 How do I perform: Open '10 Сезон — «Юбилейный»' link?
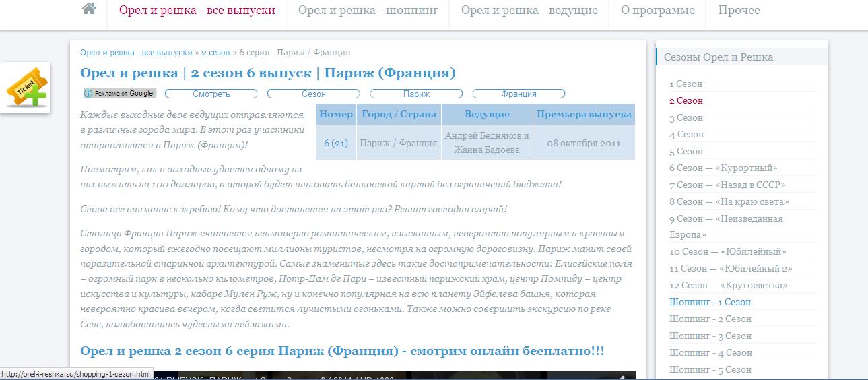728,252
